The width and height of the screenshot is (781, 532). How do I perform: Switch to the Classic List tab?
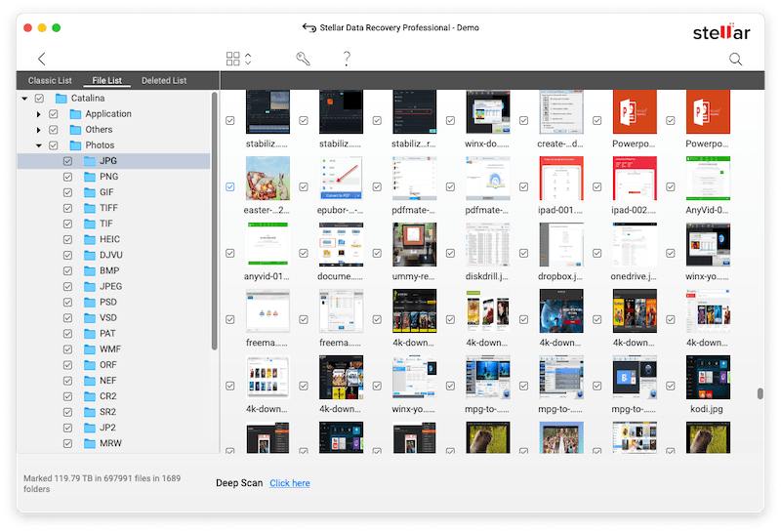(x=50, y=80)
